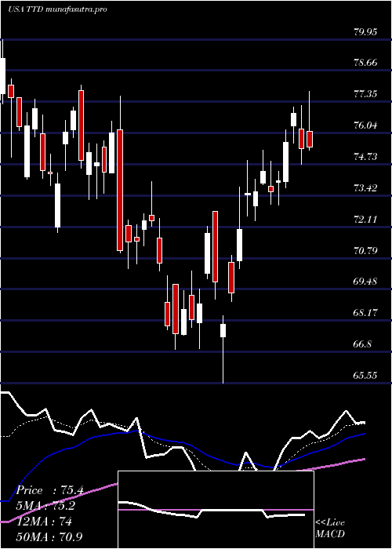Click the 50MA : 70.9 readout
Screen dimensions: 392x549
click(50, 536)
